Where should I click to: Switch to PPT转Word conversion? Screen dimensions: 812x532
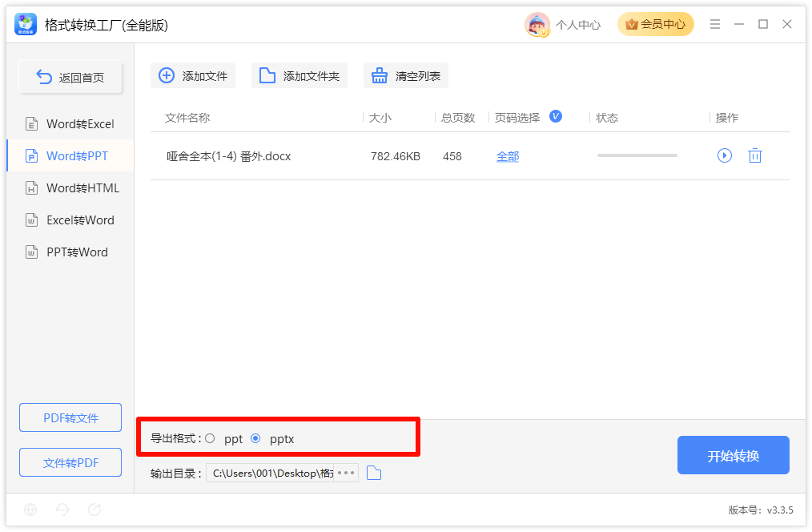[70, 252]
